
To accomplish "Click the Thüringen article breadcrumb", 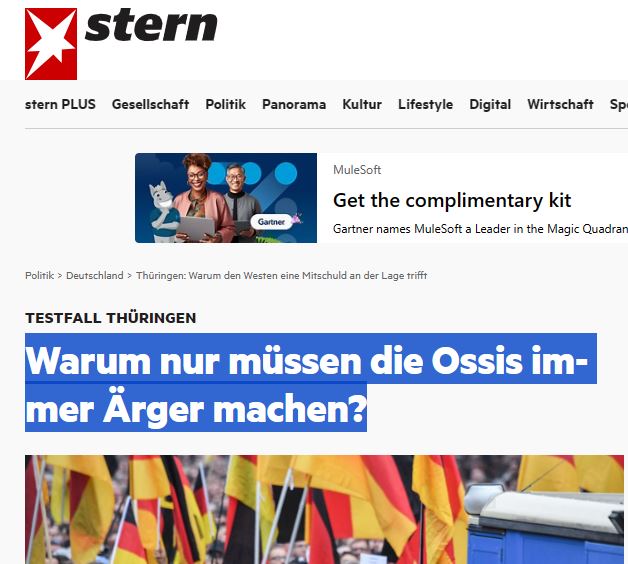I will (282, 276).
